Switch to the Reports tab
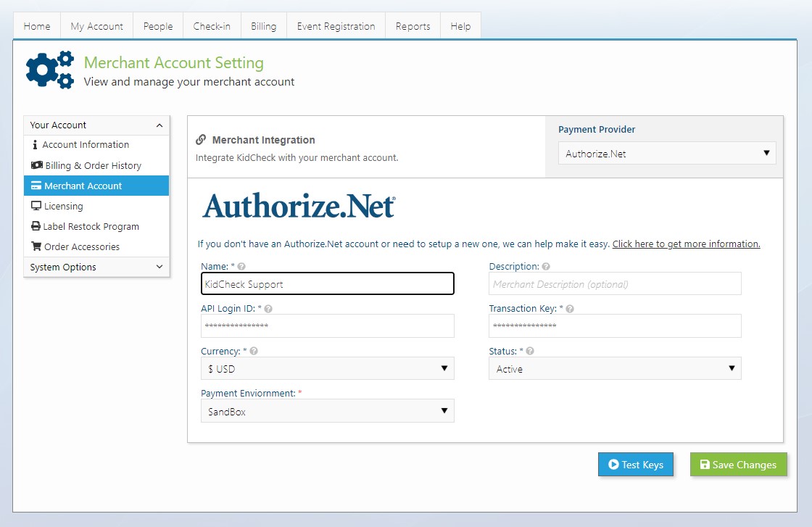 [x=413, y=26]
